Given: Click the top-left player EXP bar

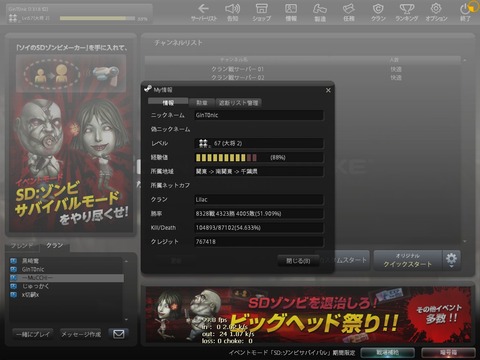Looking at the screenshot, I should [98, 18].
